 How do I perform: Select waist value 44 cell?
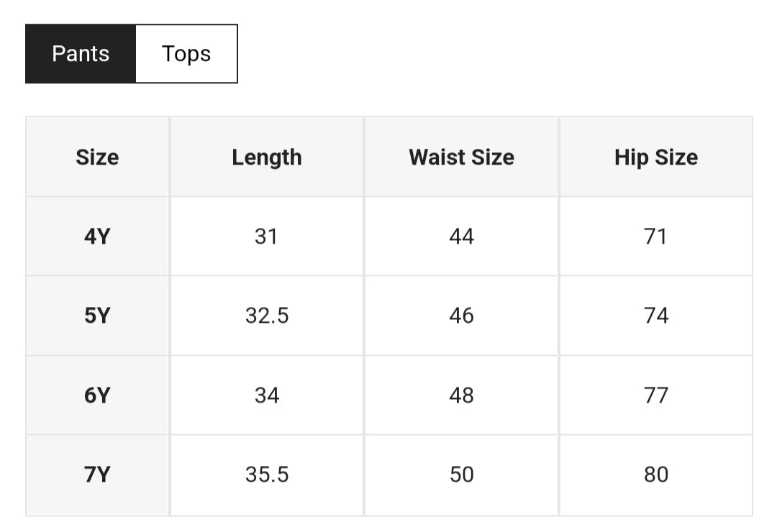461,237
